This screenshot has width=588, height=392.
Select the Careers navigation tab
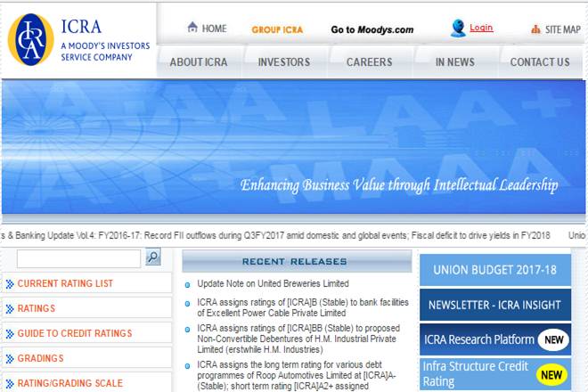pyautogui.click(x=369, y=62)
